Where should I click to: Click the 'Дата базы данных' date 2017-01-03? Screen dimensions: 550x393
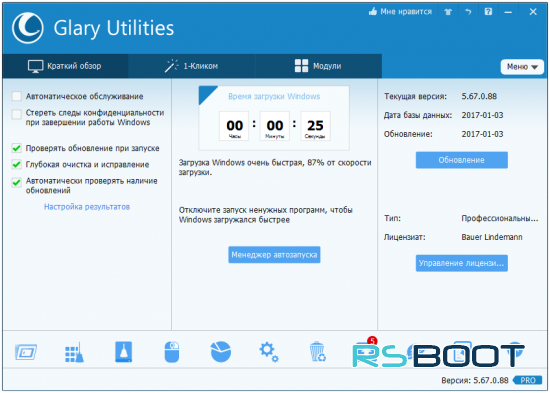(482, 115)
